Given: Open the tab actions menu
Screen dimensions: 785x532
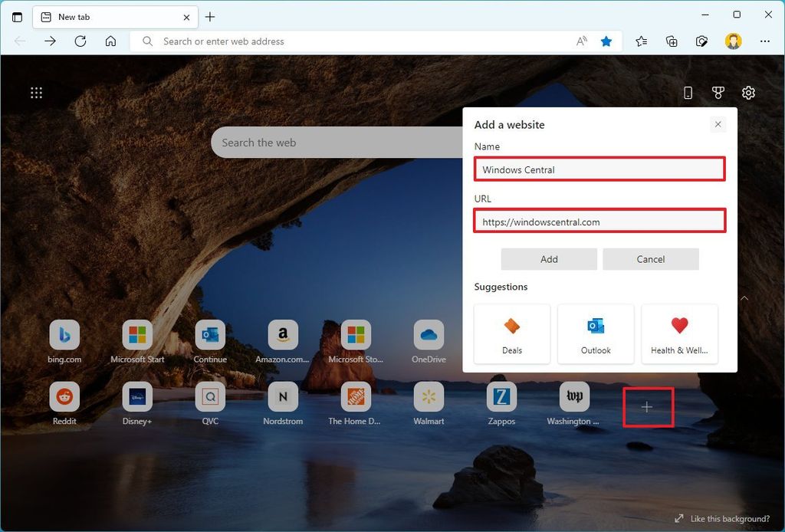Looking at the screenshot, I should 16,16.
